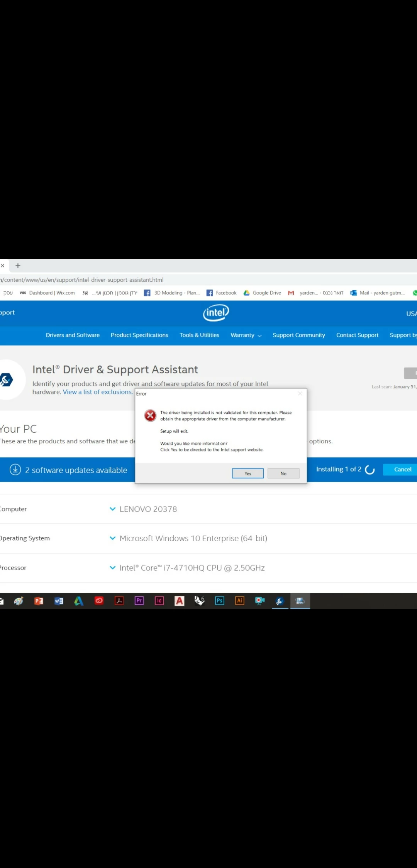
Task: Open the Gmail yarden bookmark
Action: tap(316, 293)
